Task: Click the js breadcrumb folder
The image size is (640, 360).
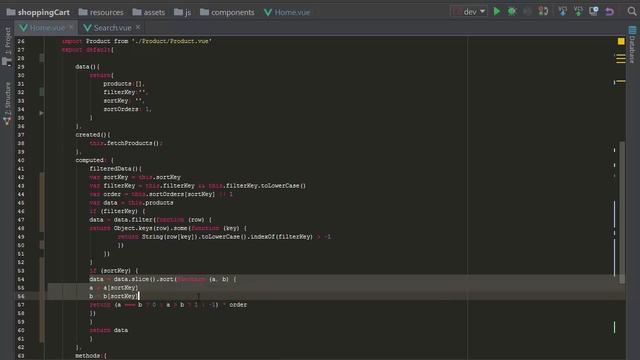Action: 182,12
